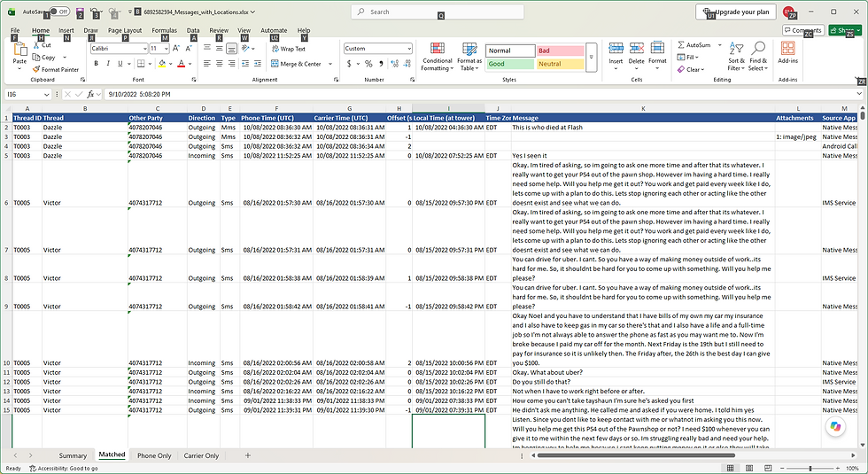Toggle Bold formatting
Image resolution: width=868 pixels, height=474 pixels.
point(96,64)
